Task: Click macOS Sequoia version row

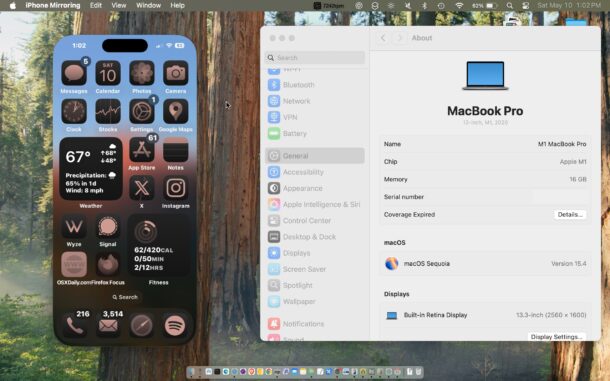Action: click(485, 263)
